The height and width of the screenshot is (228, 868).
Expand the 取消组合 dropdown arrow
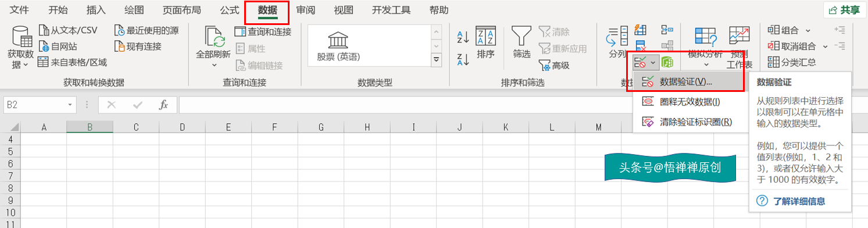point(826,47)
